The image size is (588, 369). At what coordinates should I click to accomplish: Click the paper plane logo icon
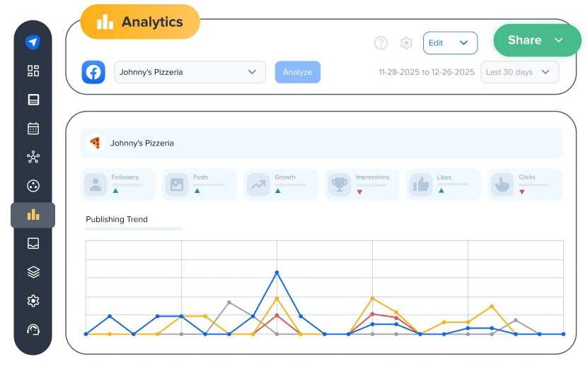(33, 42)
